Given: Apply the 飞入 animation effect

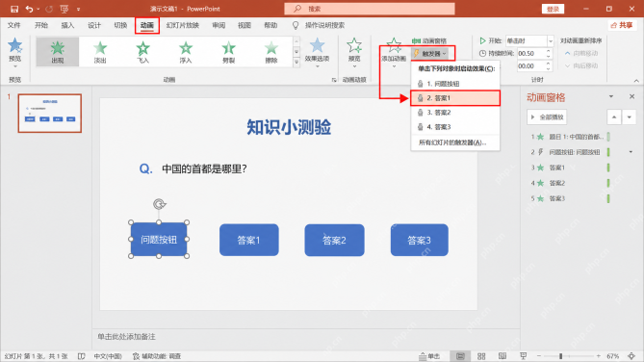Looking at the screenshot, I should (142, 51).
